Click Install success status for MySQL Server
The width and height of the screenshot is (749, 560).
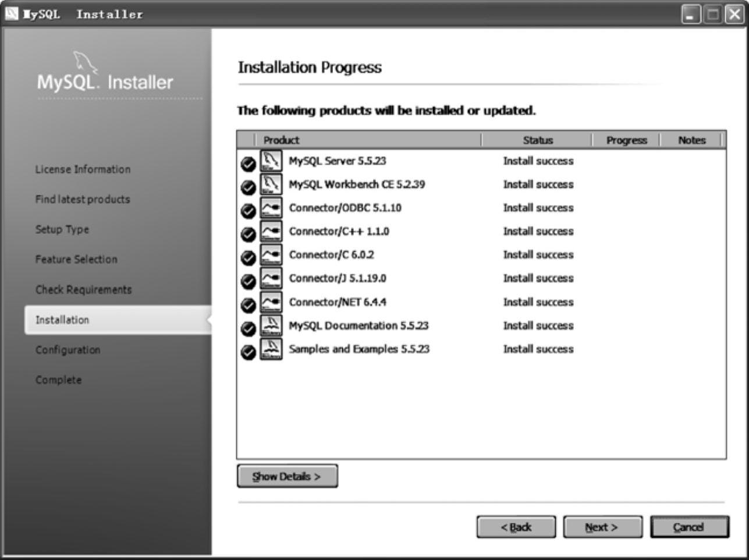(538, 161)
